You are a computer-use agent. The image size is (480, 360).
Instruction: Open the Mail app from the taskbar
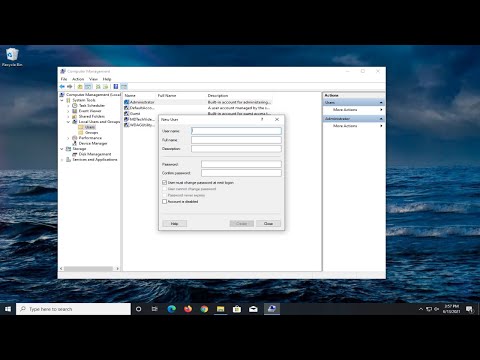pyautogui.click(x=253, y=309)
